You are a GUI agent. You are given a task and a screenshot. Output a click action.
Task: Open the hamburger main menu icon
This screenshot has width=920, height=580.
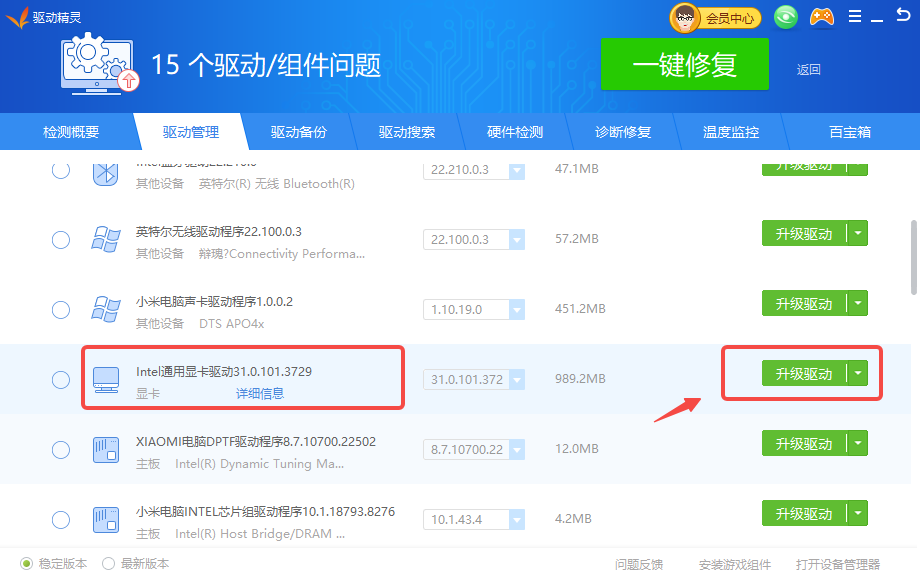coord(855,17)
